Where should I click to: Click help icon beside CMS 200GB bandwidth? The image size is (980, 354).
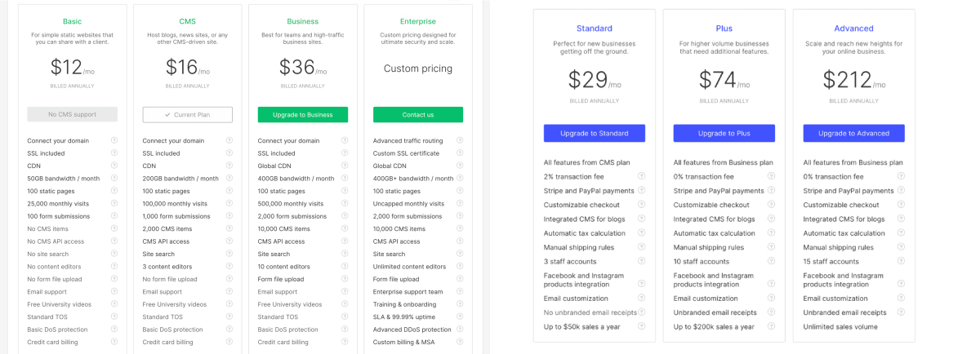229,179
